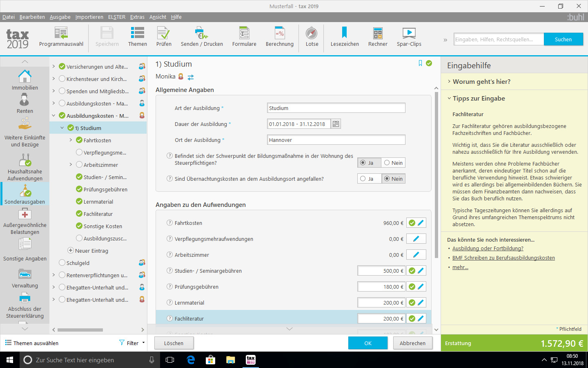Open the ELSTER menu
The image size is (588, 368).
pos(117,17)
